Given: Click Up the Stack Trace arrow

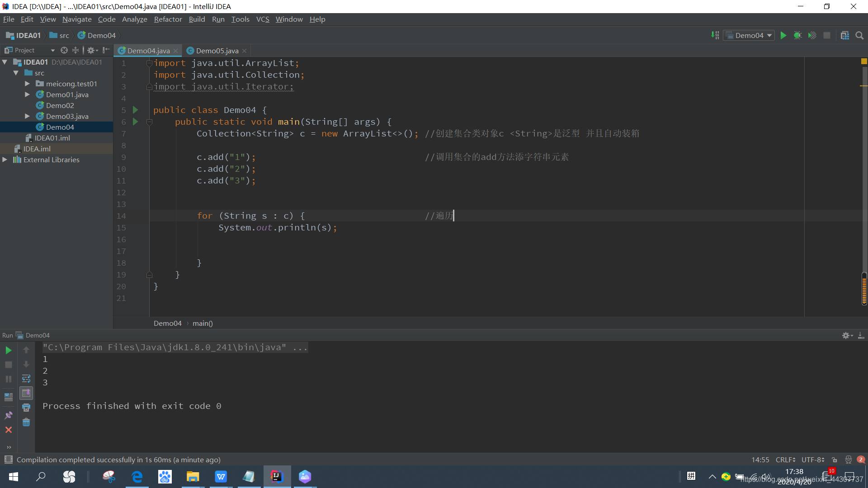Looking at the screenshot, I should (26, 350).
